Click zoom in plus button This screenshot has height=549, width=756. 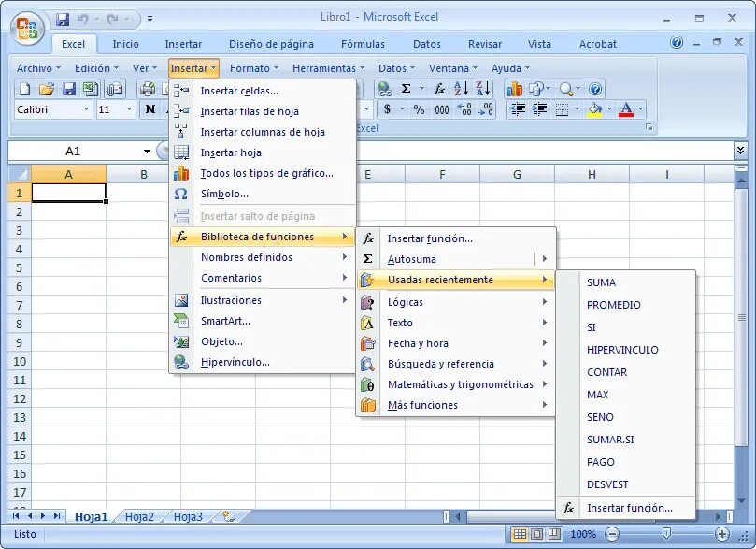(x=721, y=534)
